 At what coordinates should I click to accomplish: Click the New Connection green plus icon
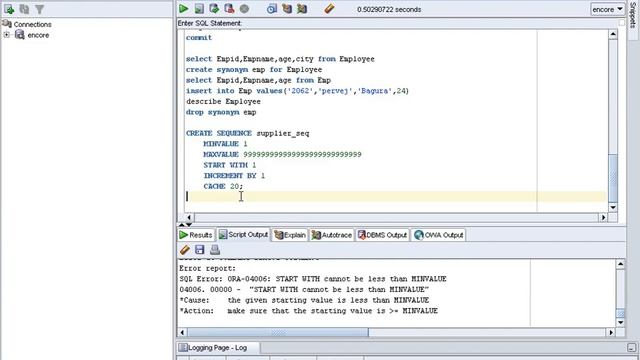[x=9, y=9]
